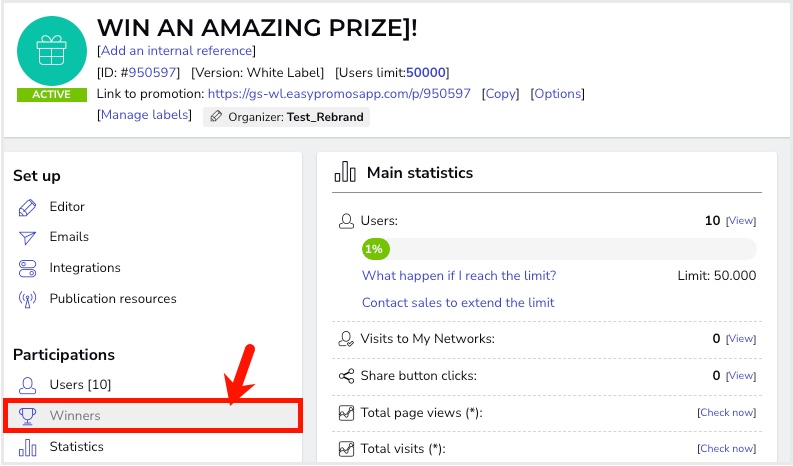Image resolution: width=793 pixels, height=466 pixels.
Task: Check now for Total page views
Action: pyautogui.click(x=726, y=413)
